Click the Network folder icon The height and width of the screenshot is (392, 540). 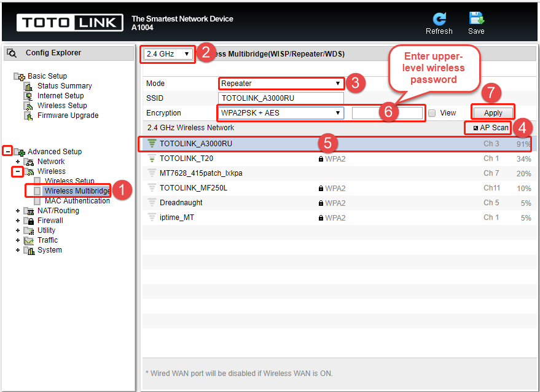(29, 162)
